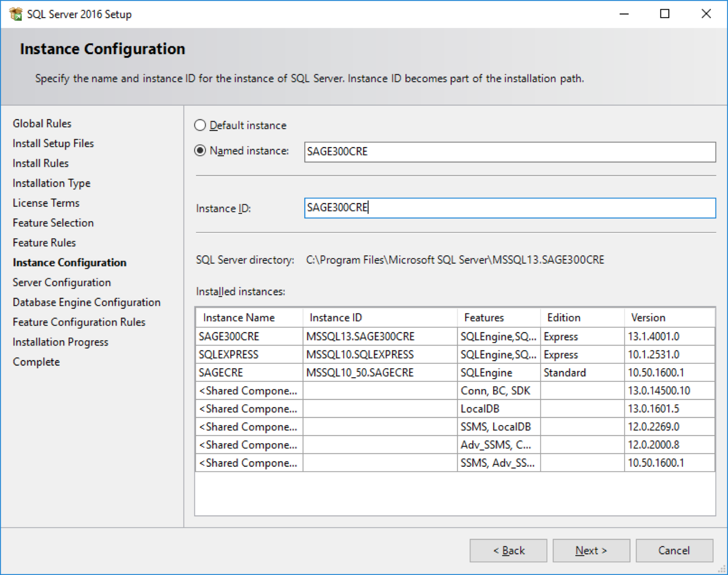This screenshot has width=728, height=575.
Task: Sort by Instance Name column header
Action: 249,318
